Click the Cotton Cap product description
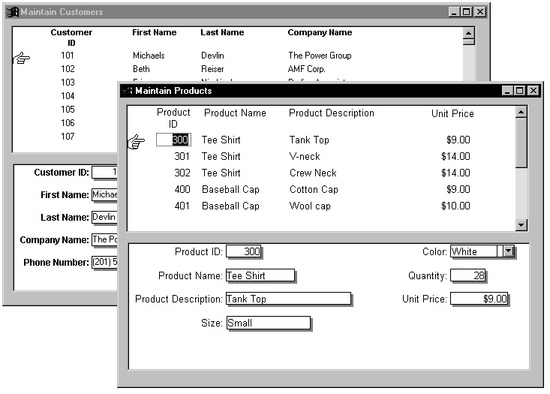The height and width of the screenshot is (394, 550). click(x=314, y=189)
